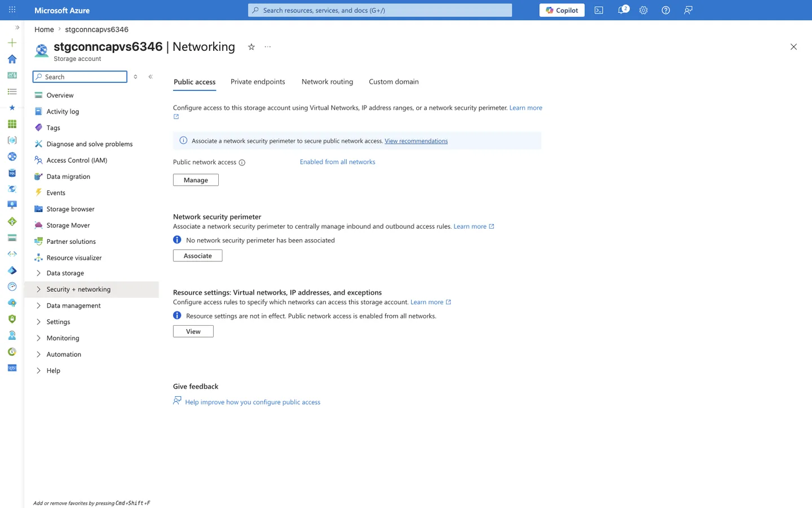Image resolution: width=812 pixels, height=508 pixels.
Task: Click the Public network access info icon
Action: click(242, 163)
